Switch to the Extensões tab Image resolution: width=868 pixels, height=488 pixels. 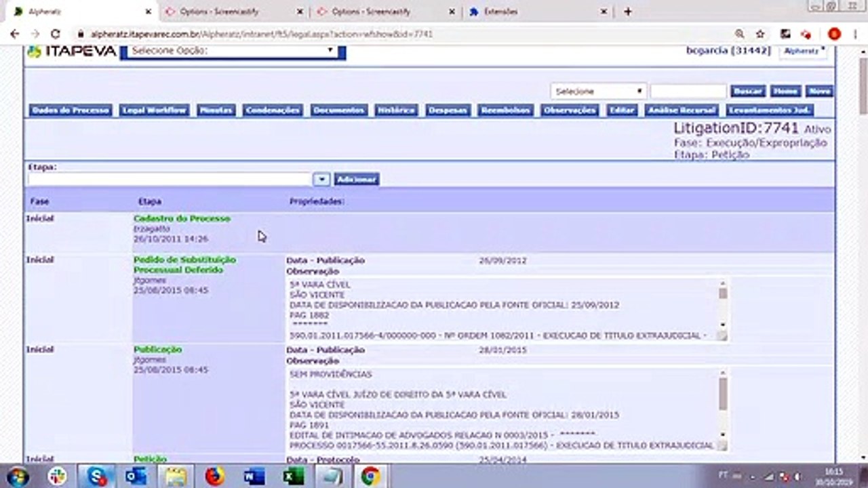click(539, 12)
